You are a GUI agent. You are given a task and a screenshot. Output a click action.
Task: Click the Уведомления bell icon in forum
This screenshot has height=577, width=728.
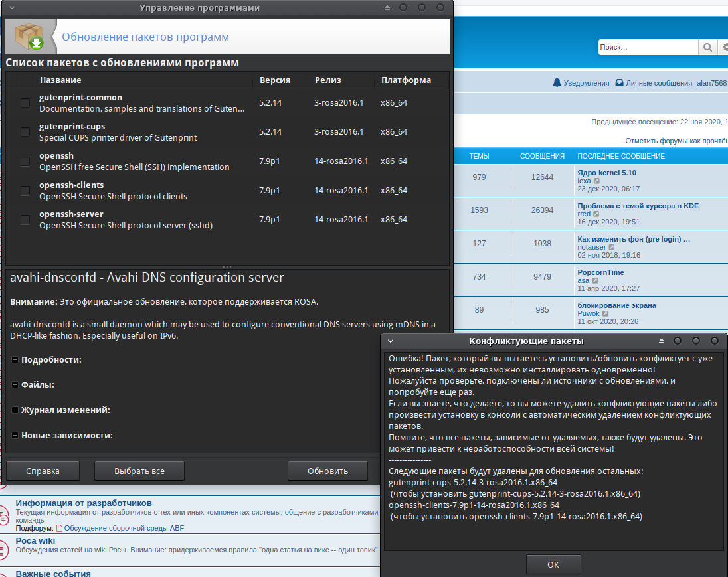(557, 82)
